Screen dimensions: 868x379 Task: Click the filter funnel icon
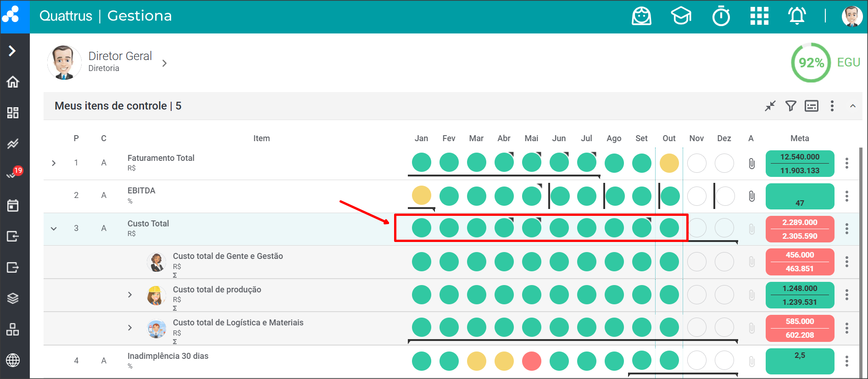click(790, 106)
